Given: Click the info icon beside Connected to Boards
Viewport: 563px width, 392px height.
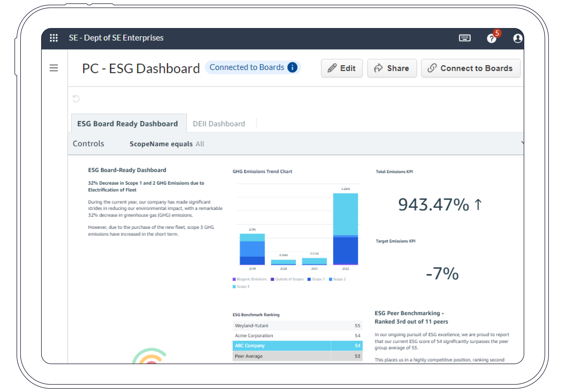Looking at the screenshot, I should coord(292,67).
